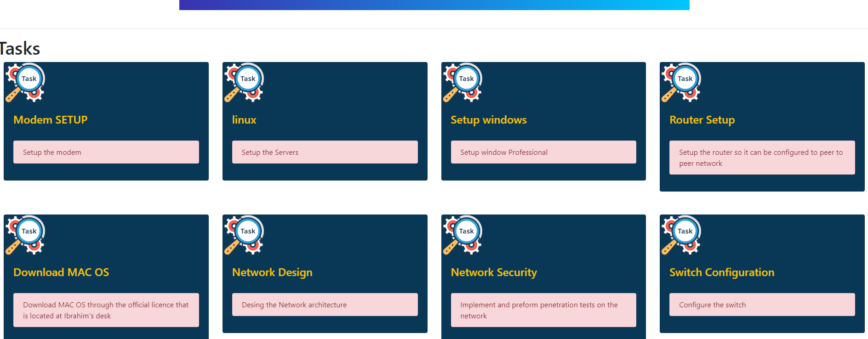Click the Tasks section heading
The image size is (868, 339).
coord(20,49)
